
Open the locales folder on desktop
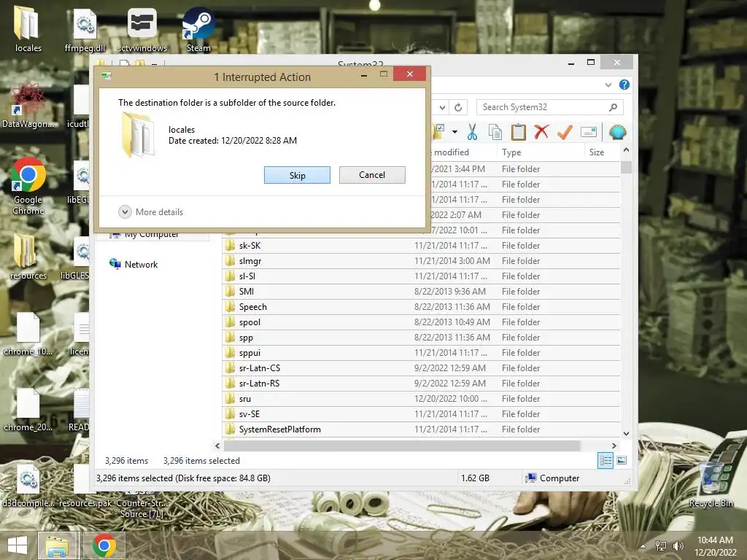28,28
